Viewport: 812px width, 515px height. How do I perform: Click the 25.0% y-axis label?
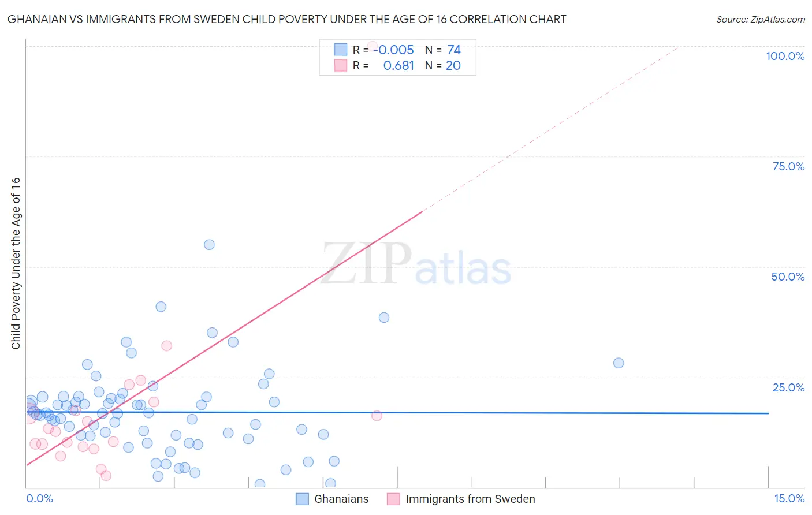point(788,387)
